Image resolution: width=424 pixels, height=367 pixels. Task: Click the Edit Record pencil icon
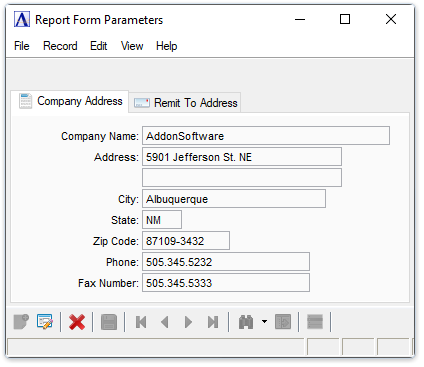click(45, 322)
